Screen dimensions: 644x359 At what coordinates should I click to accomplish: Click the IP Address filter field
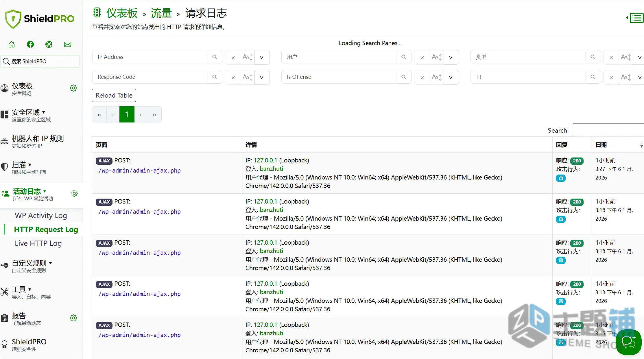[x=150, y=57]
